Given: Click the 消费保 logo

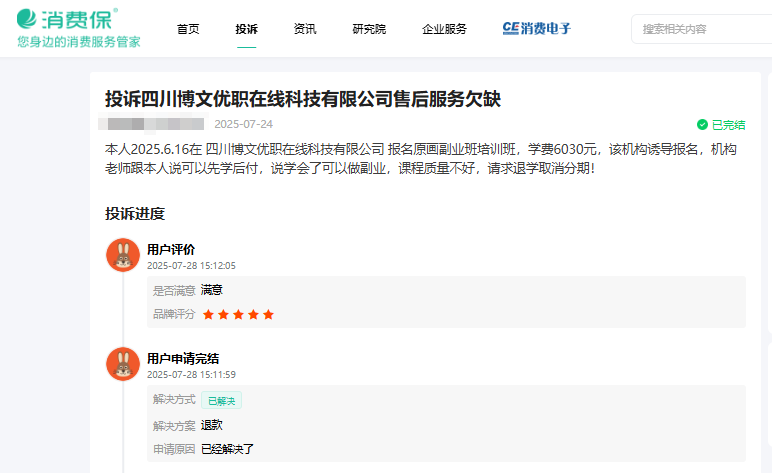Looking at the screenshot, I should [67, 19].
